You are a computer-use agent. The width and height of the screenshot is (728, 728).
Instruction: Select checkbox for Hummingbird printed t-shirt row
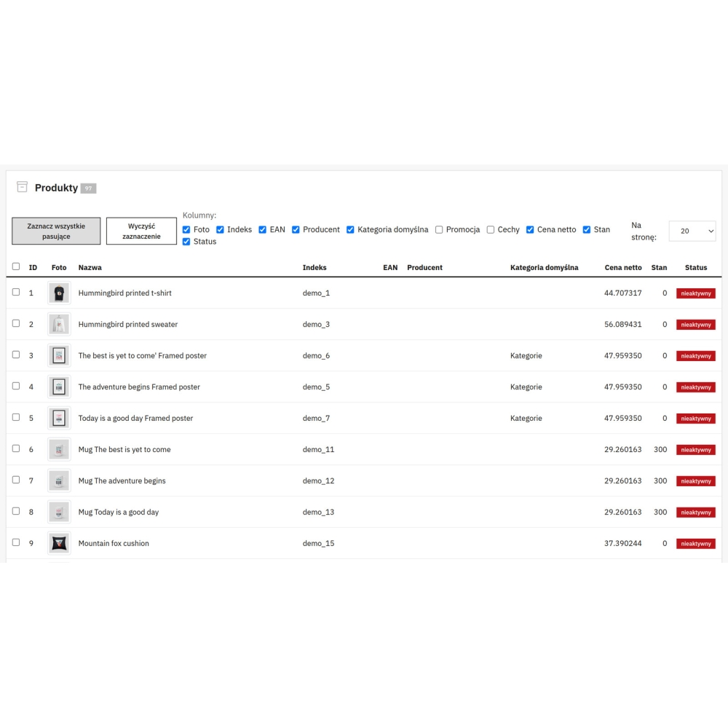point(16,292)
